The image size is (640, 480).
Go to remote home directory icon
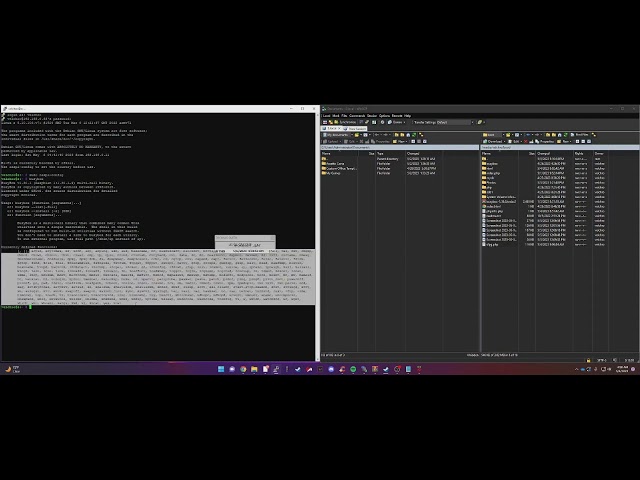pyautogui.click(x=560, y=135)
